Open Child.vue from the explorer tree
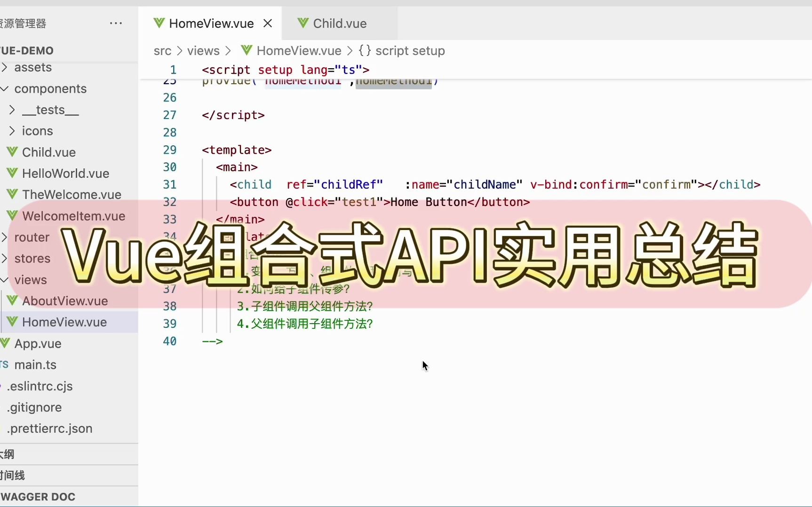Screen dimensions: 812x507 click(49, 152)
